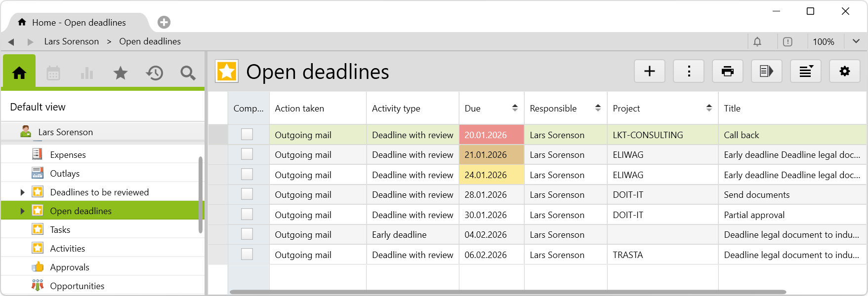
Task: Select the Lars Sorenson sidebar header
Action: tap(103, 132)
